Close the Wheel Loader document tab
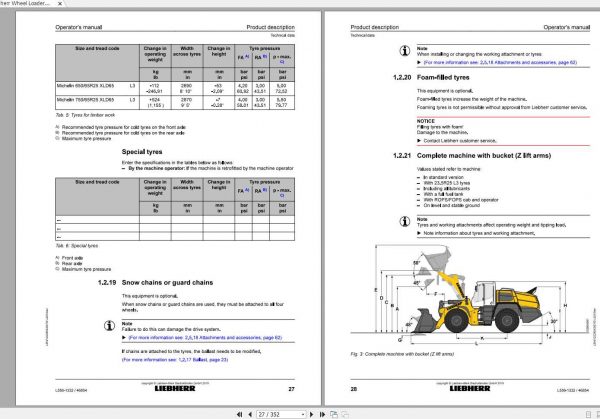Image resolution: width=600 pixels, height=419 pixels. (x=60, y=3)
